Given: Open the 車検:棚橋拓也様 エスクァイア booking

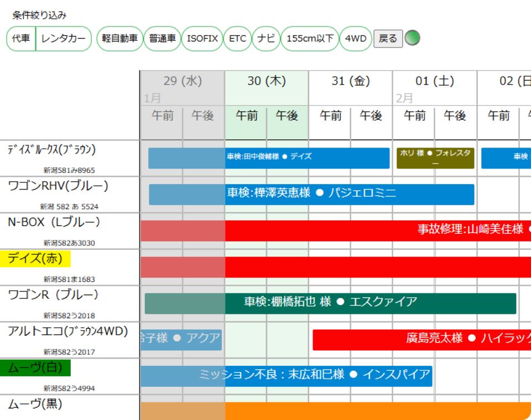Looking at the screenshot, I should [x=331, y=303].
